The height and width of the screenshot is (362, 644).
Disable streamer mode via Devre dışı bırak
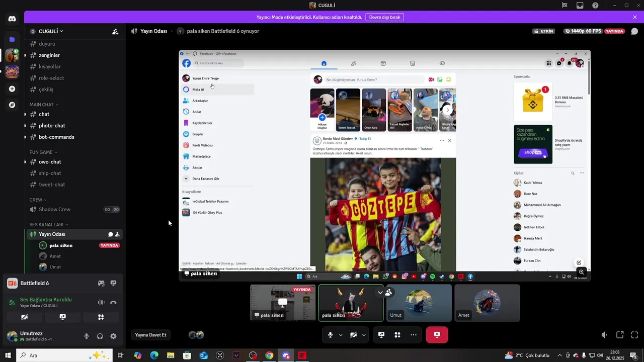coord(384,17)
